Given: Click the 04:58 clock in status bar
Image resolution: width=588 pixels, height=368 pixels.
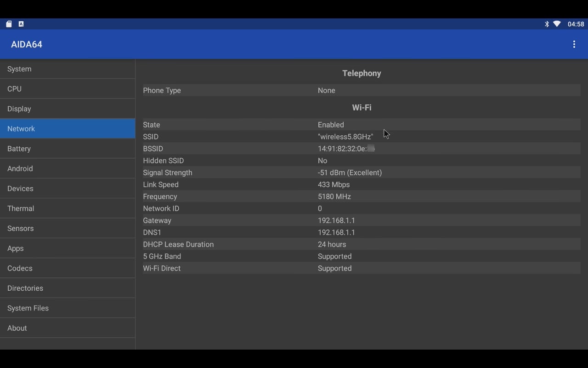Looking at the screenshot, I should click(576, 24).
